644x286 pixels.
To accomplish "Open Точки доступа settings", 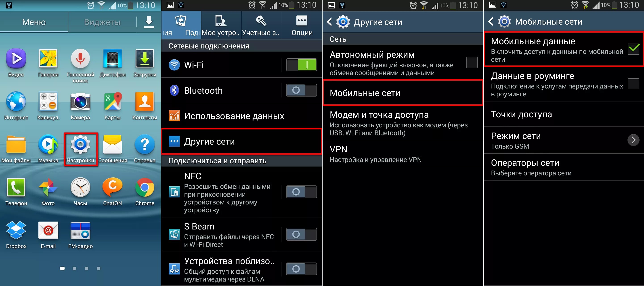I will 564,113.
